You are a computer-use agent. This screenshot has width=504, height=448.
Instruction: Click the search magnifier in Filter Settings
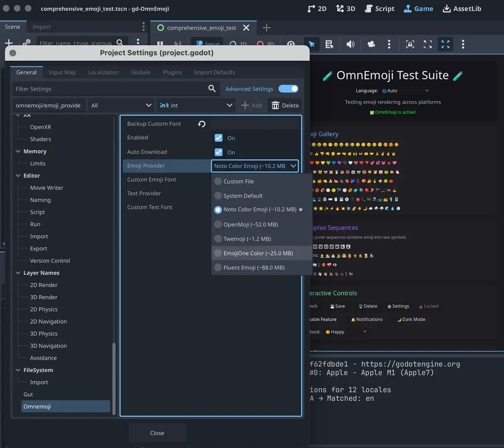[212, 89]
